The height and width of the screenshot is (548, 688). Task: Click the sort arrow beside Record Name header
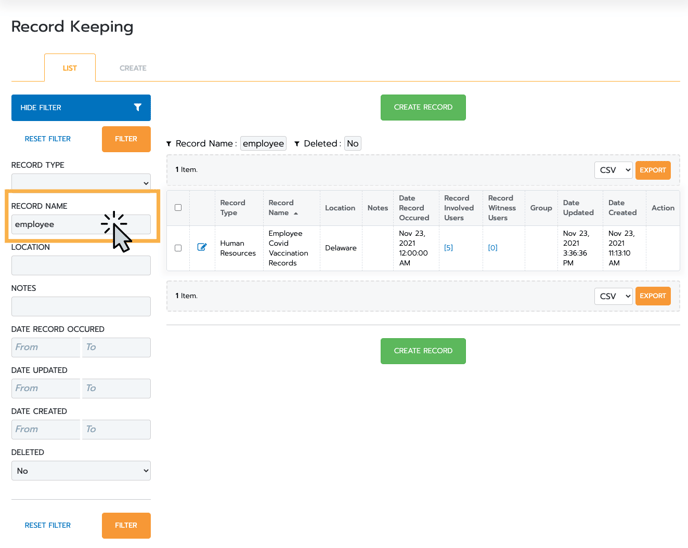296,213
